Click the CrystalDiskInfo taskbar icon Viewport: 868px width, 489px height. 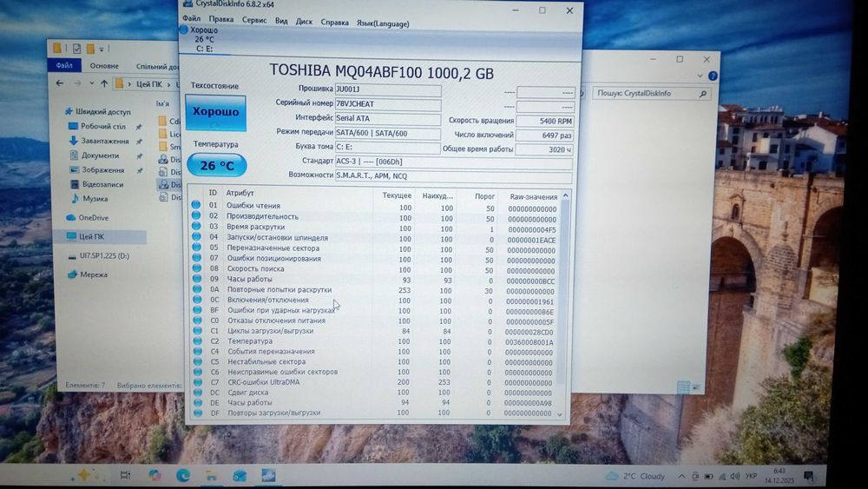click(x=268, y=475)
